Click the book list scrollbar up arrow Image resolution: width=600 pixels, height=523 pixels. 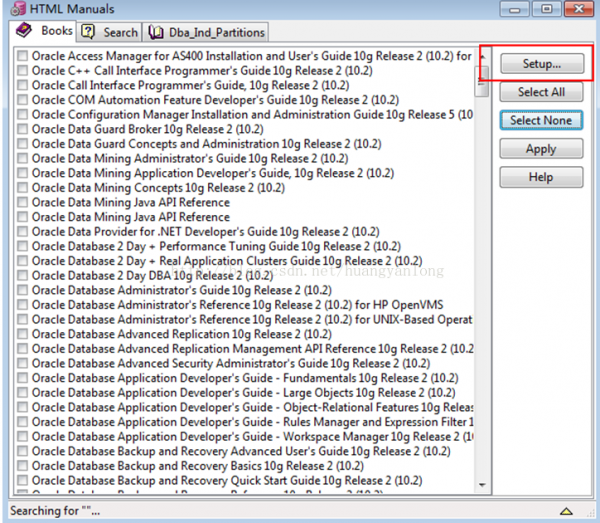pyautogui.click(x=483, y=57)
